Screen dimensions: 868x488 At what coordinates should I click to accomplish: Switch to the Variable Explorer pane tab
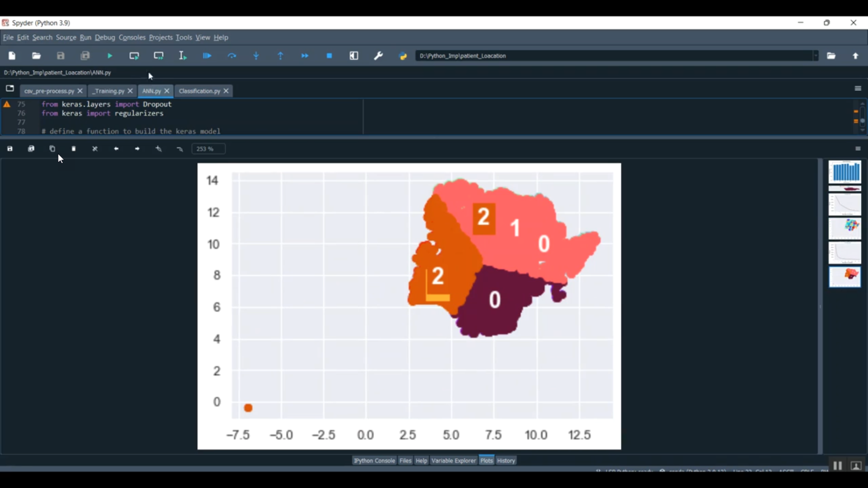pos(453,461)
